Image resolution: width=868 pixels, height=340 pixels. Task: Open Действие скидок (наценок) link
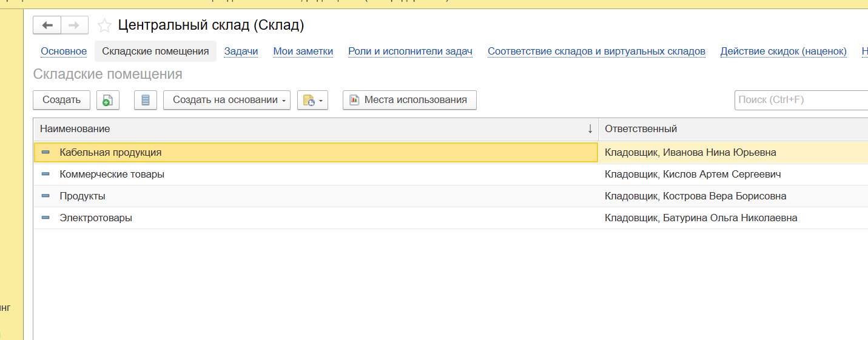pos(783,52)
